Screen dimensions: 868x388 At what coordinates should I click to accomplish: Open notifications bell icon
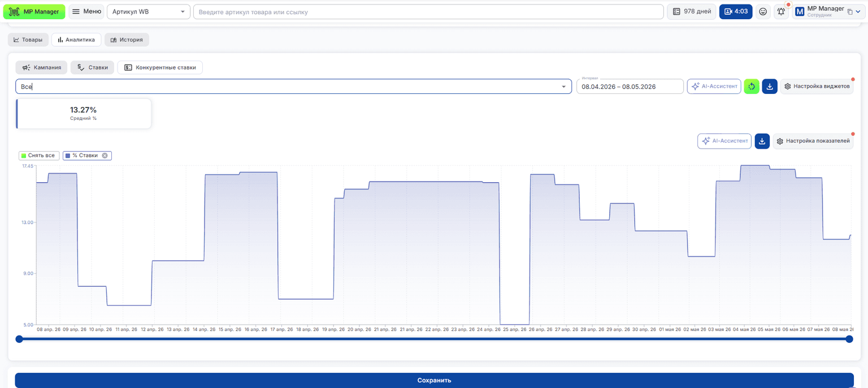coord(781,11)
